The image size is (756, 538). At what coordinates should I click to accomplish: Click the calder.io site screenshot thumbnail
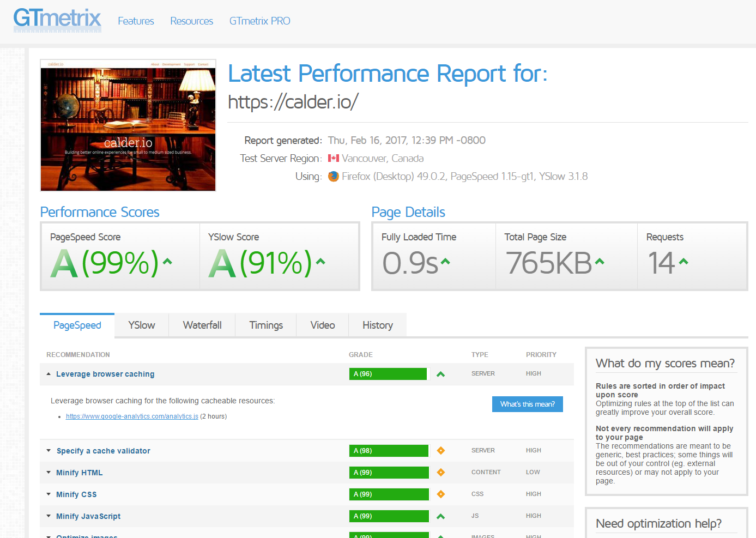(x=128, y=125)
